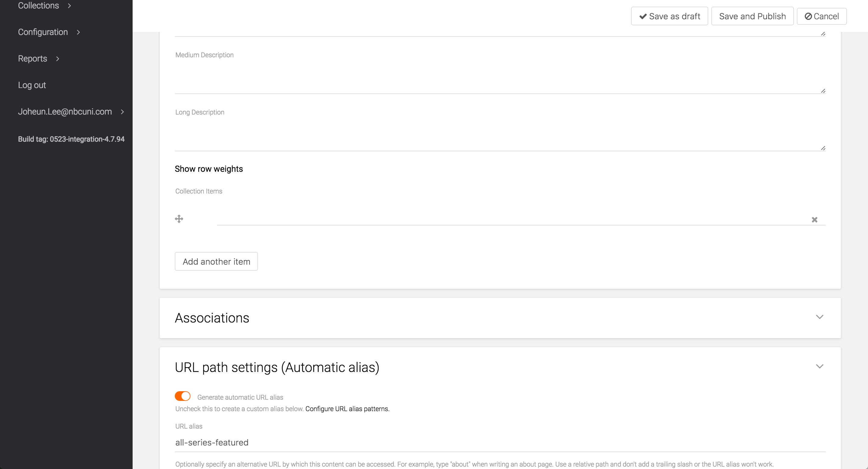Open the Configuration sidebar menu
Image resolution: width=868 pixels, height=469 pixels.
[43, 32]
